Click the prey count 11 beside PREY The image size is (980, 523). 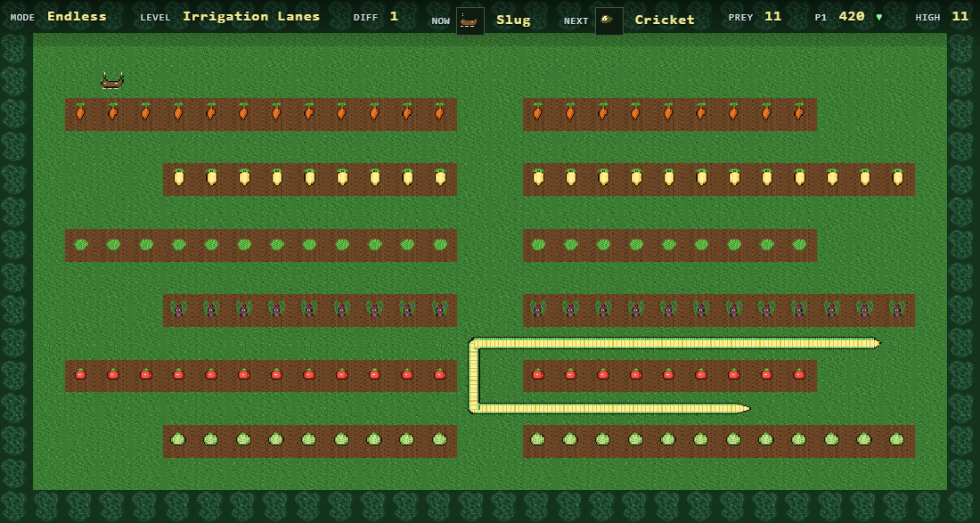tap(773, 16)
